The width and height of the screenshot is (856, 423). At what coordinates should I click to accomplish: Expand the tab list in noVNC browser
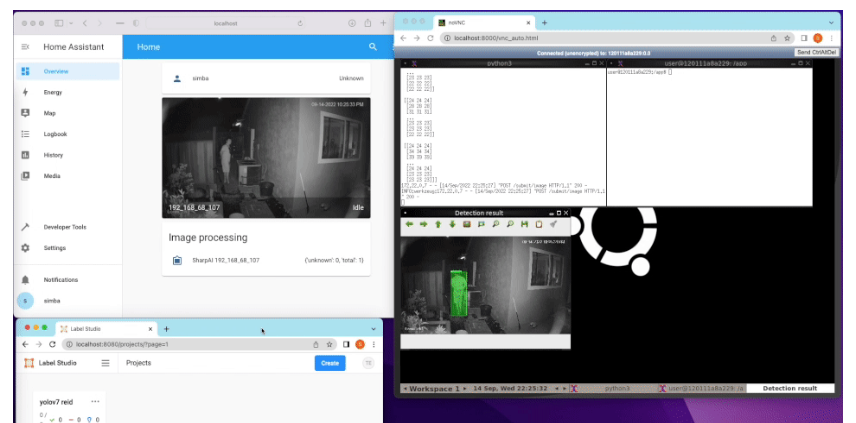830,22
